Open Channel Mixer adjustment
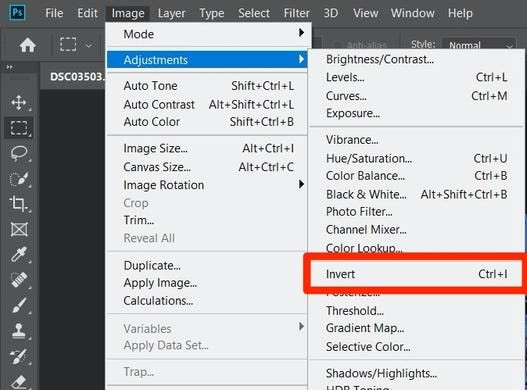 (417, 230)
